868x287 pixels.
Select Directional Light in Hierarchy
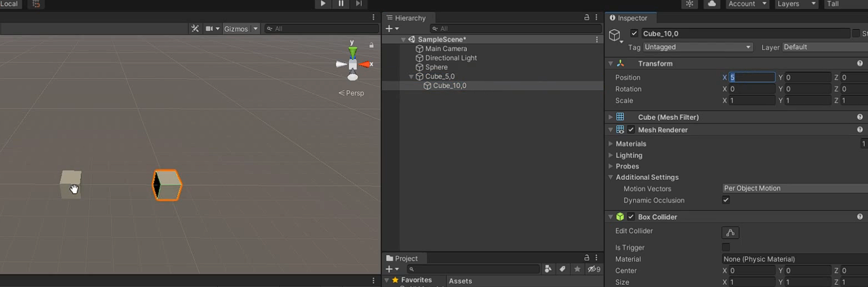point(451,58)
